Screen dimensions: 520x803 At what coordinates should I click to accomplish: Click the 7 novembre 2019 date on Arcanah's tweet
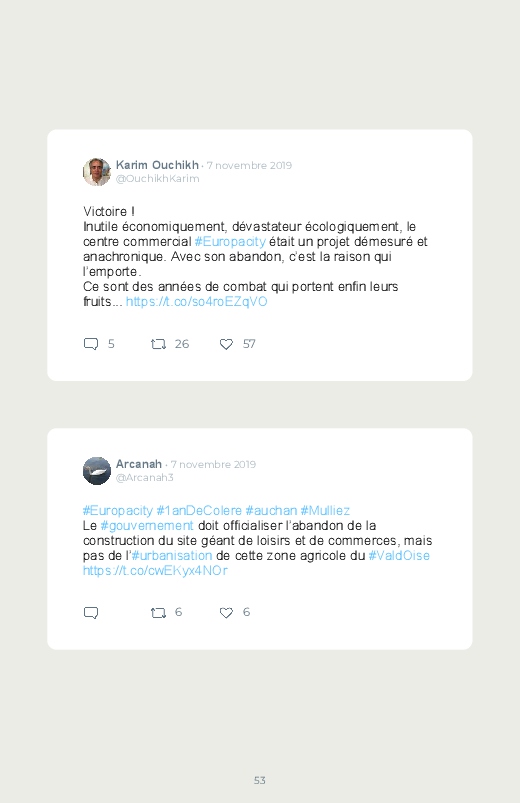click(213, 464)
